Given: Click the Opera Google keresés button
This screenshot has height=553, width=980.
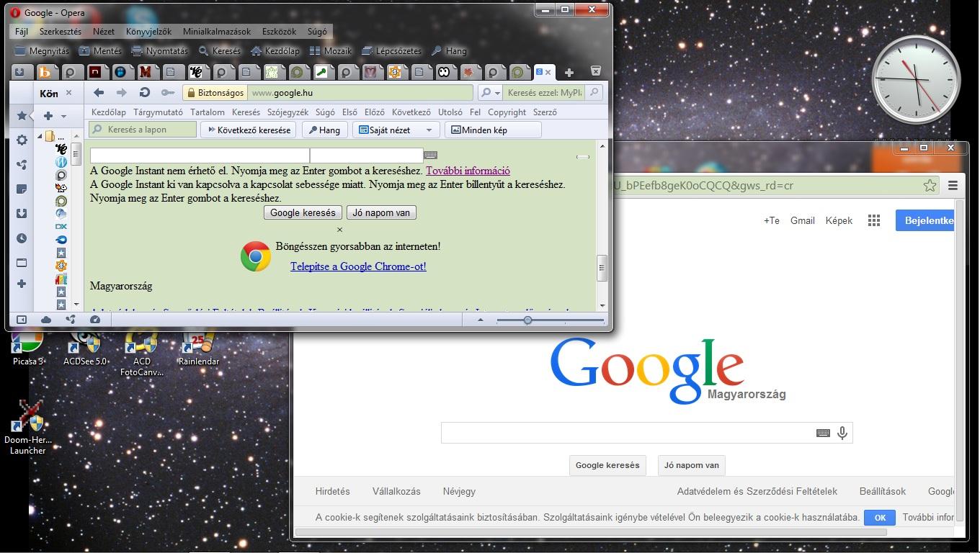Looking at the screenshot, I should pyautogui.click(x=303, y=212).
